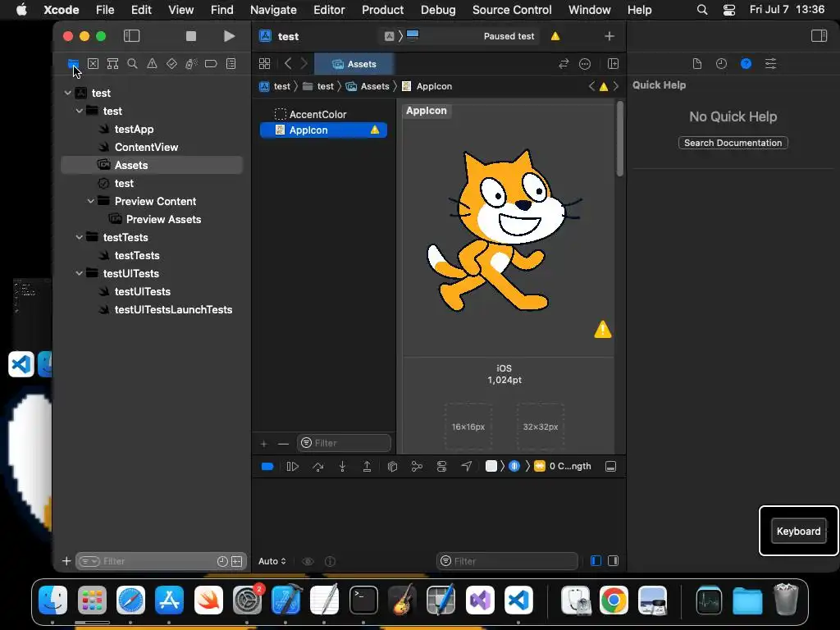Show the Attributes inspector
The image size is (840, 630).
(x=770, y=64)
